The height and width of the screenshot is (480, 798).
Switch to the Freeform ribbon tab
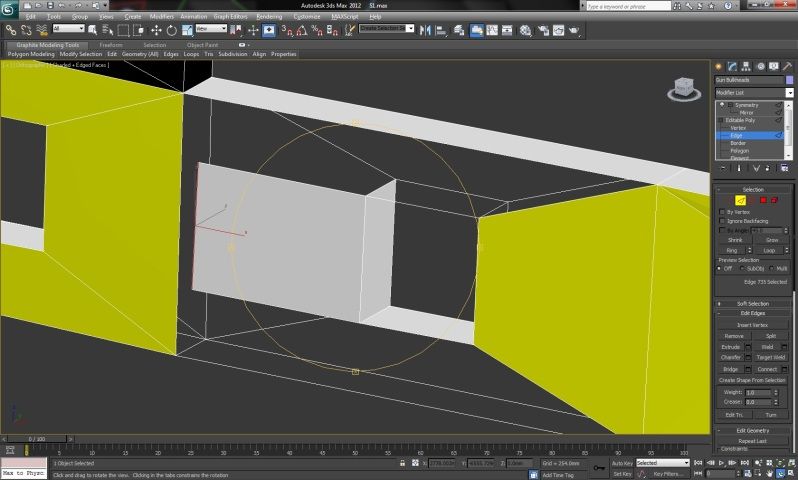pos(111,45)
